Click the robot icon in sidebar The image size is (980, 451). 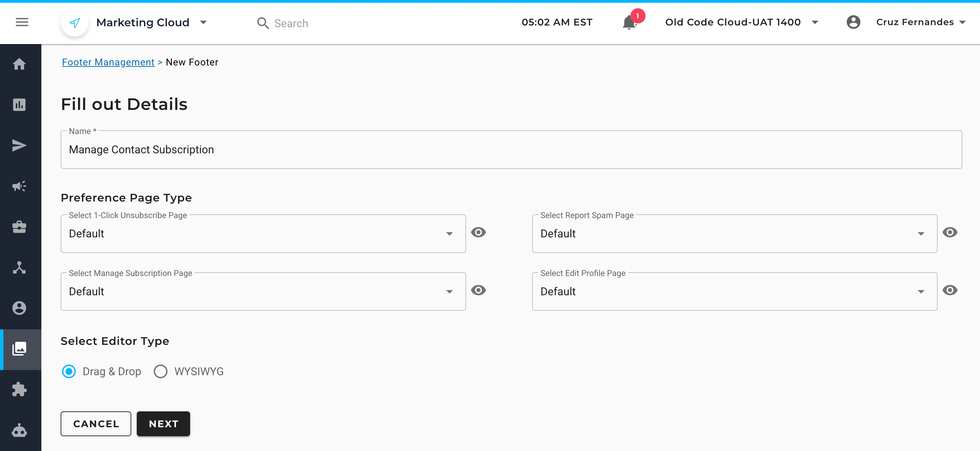(x=19, y=430)
